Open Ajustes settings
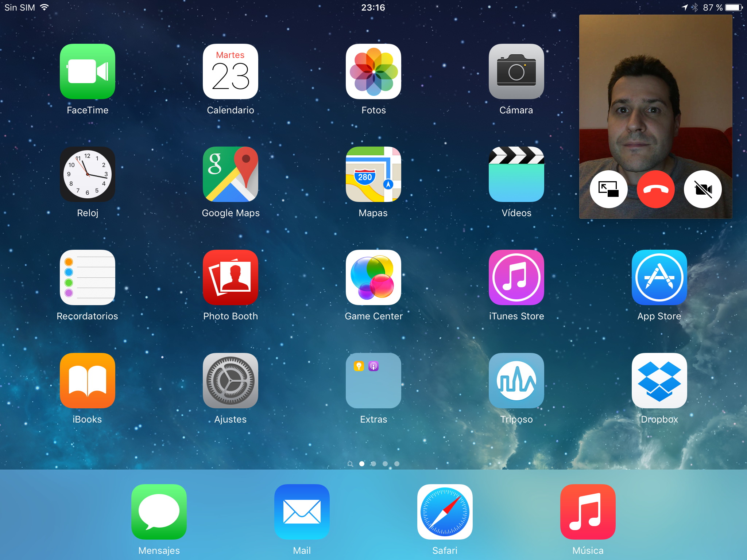 (231, 381)
